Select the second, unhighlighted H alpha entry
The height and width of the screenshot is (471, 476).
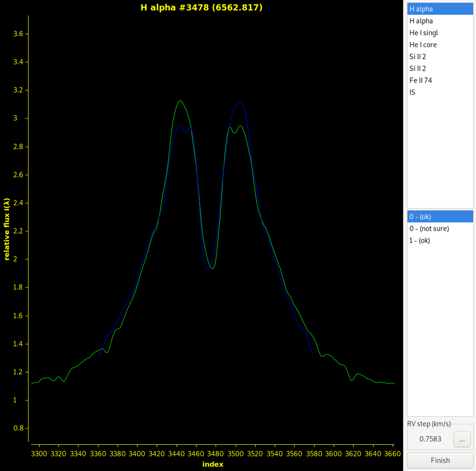(421, 21)
